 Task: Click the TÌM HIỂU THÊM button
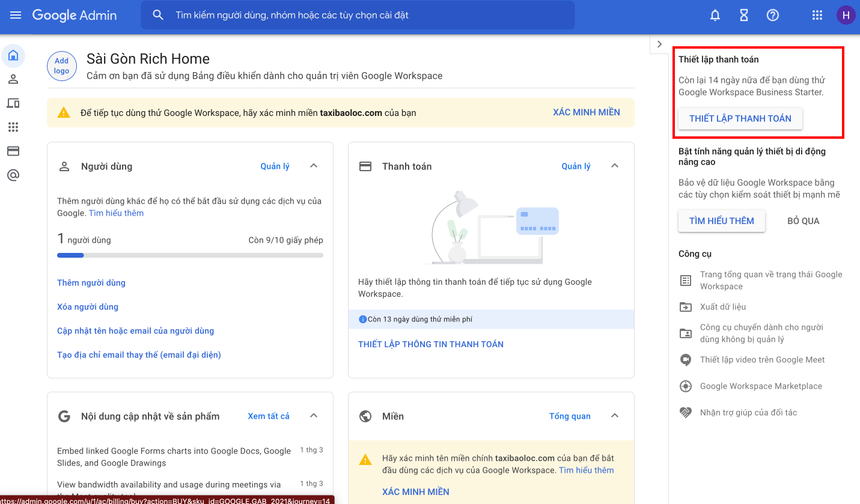[x=722, y=221]
